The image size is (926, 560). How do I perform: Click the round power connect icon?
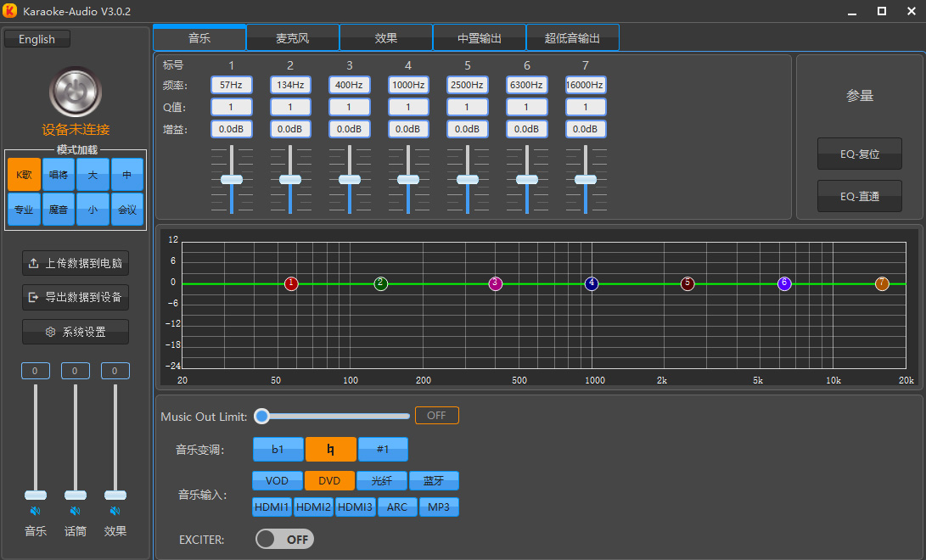[76, 92]
